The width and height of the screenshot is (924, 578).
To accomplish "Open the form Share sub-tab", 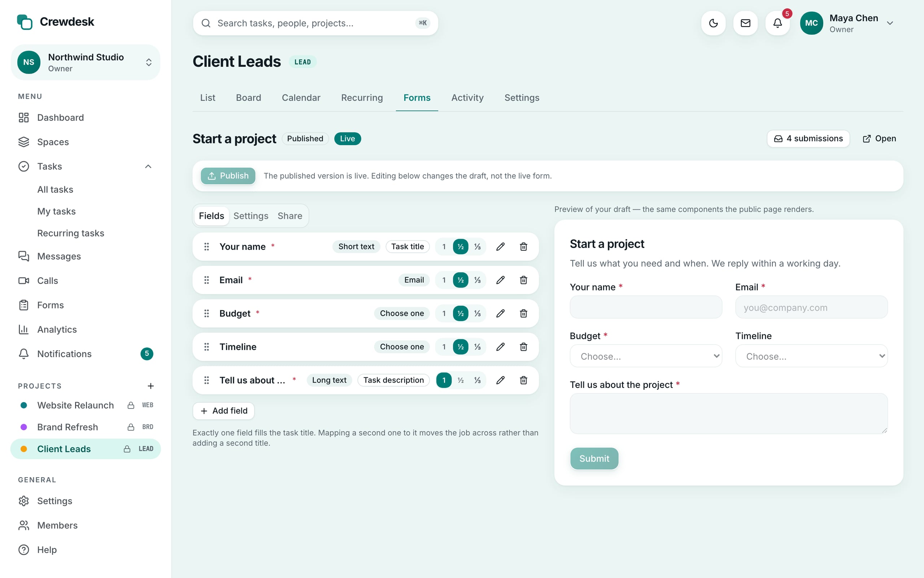I will pos(290,216).
